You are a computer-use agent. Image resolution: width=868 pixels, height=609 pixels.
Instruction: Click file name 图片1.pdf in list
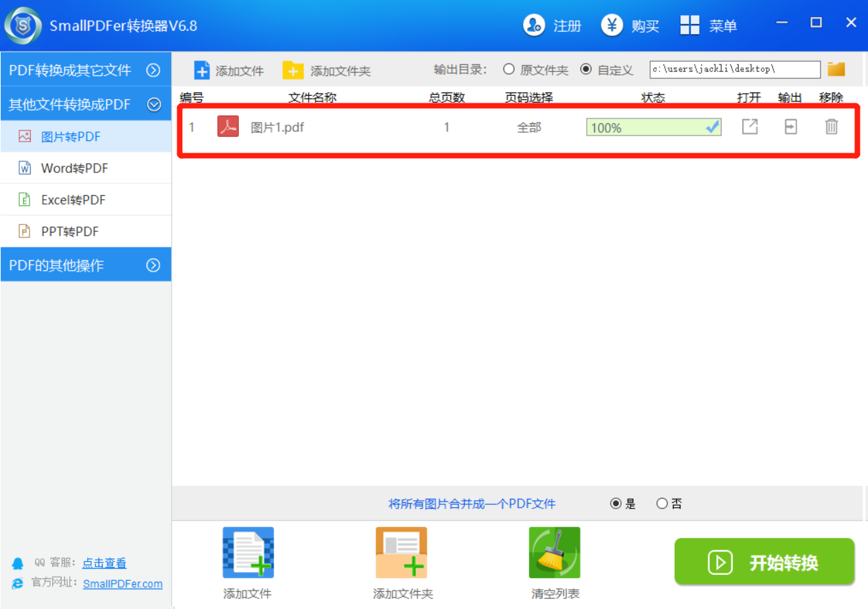pos(277,127)
